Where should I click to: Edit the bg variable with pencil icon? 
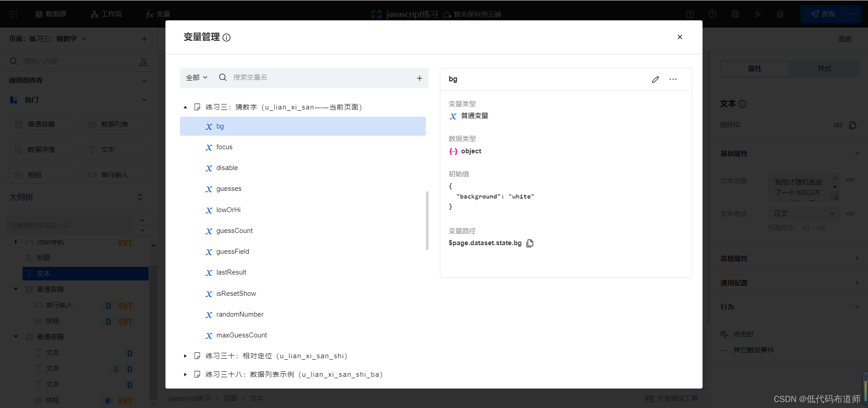[x=656, y=79]
